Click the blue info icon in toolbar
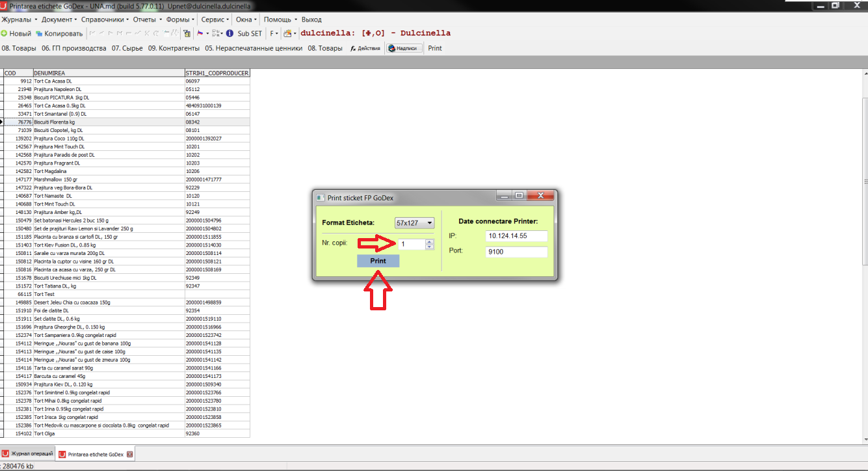This screenshot has height=471, width=868. [230, 33]
